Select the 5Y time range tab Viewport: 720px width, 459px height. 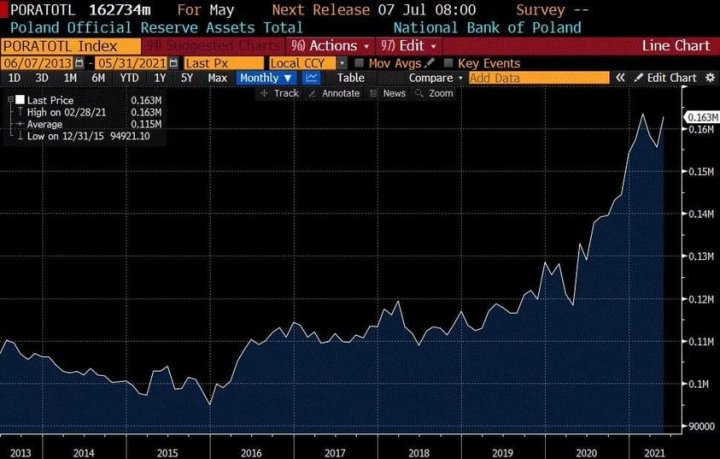coord(187,78)
